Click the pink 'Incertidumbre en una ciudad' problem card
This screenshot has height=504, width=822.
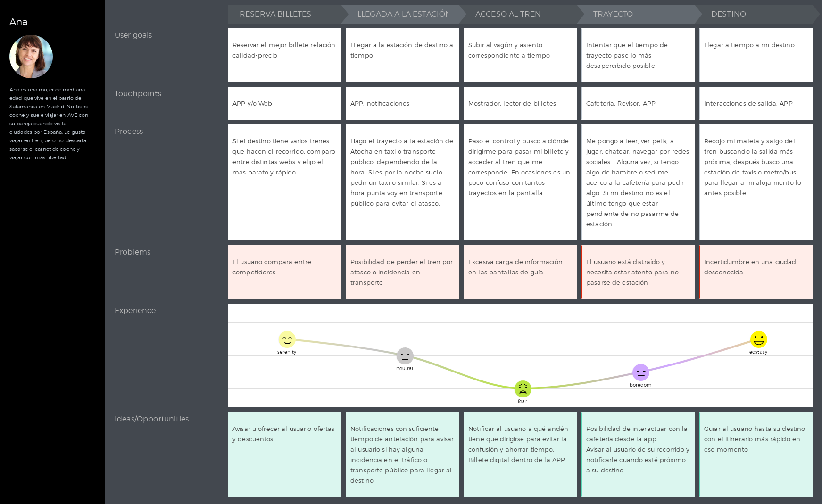point(756,272)
